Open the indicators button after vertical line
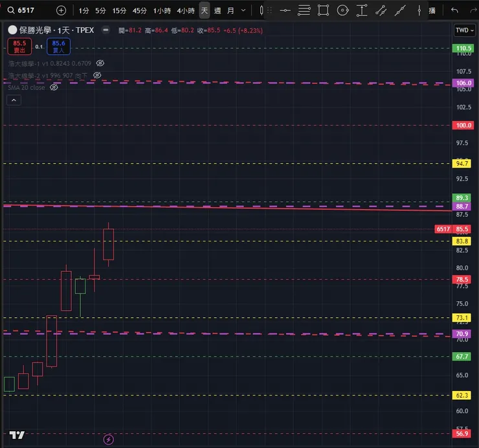This screenshot has height=448, width=479. (x=432, y=11)
